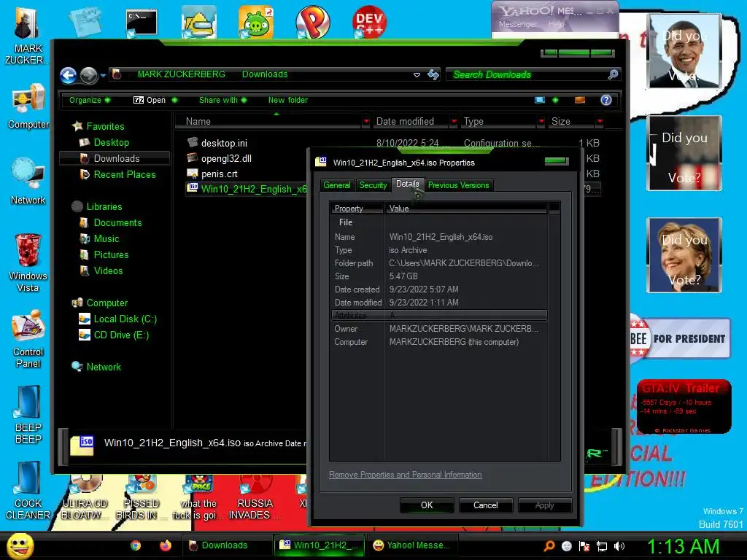Open Explorer help question mark
The width and height of the screenshot is (747, 560).
pos(606,100)
